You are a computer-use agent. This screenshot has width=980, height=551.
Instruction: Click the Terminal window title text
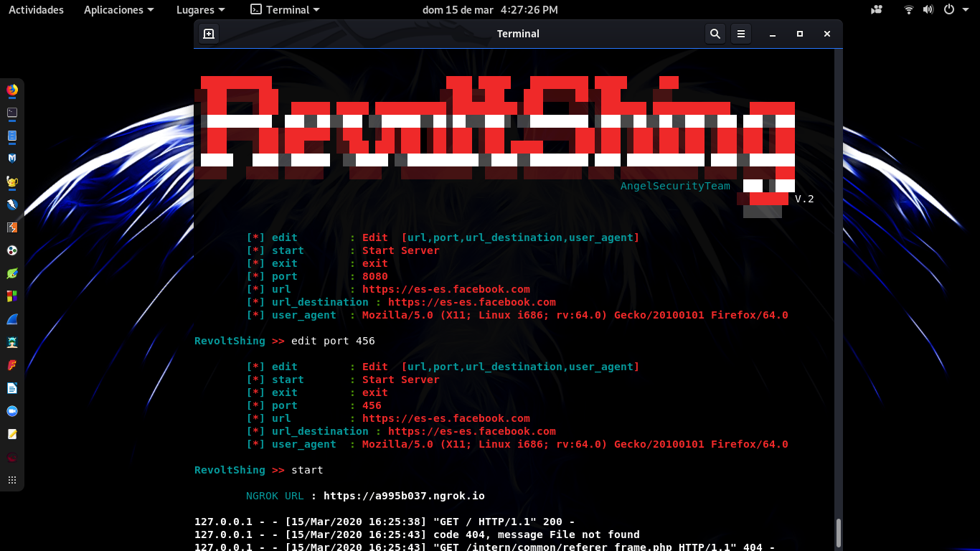[x=518, y=34]
